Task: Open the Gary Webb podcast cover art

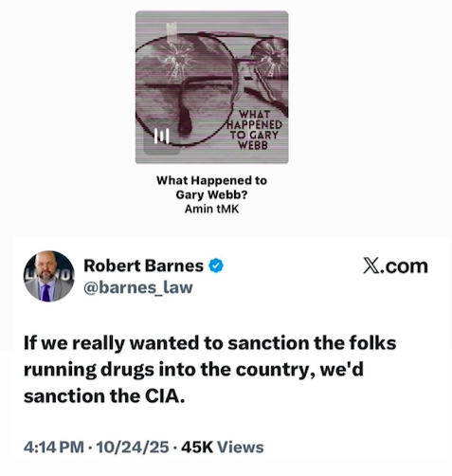Action: (212, 87)
